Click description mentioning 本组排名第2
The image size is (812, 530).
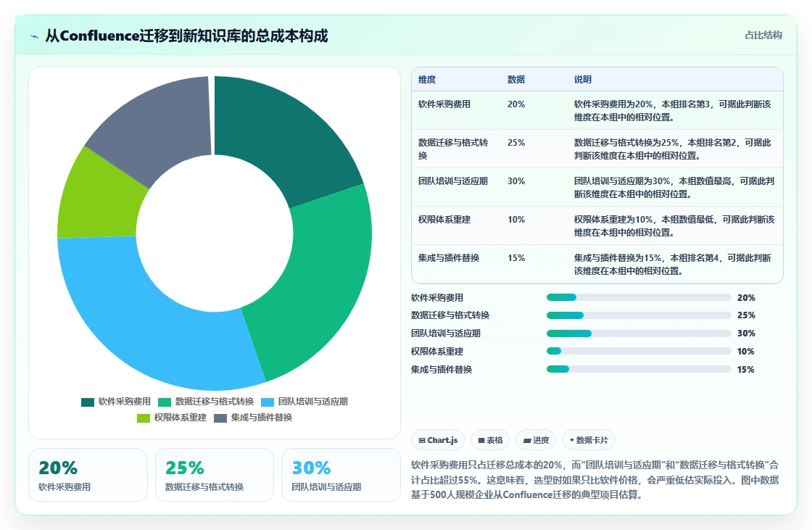(673, 149)
